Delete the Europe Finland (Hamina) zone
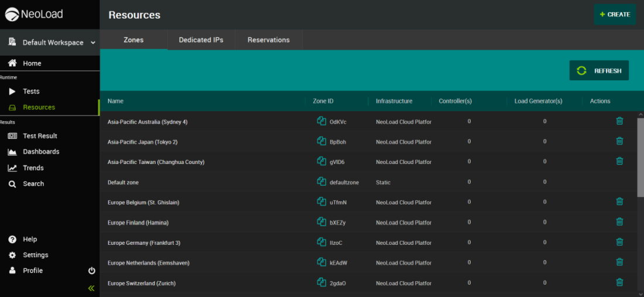The width and height of the screenshot is (644, 297). 619,222
